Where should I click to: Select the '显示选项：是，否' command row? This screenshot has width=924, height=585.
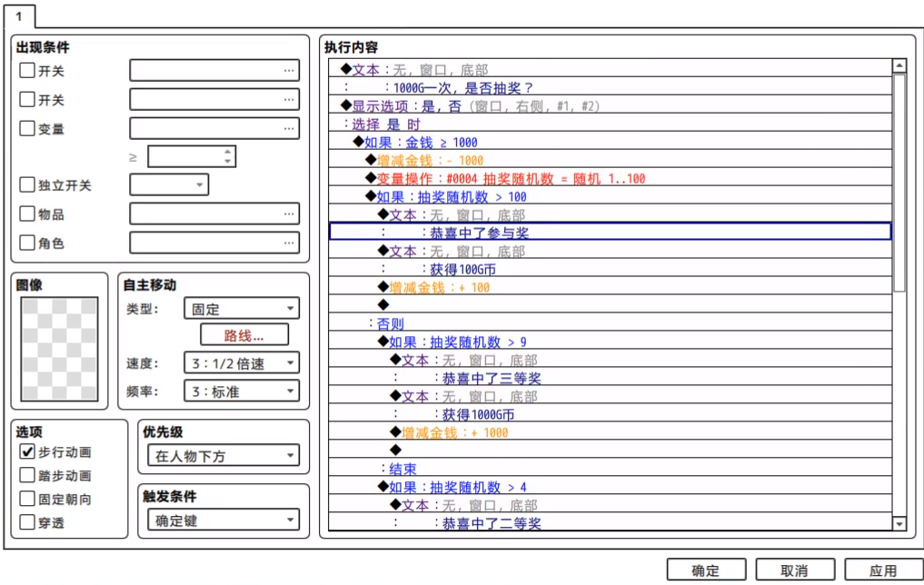point(610,106)
